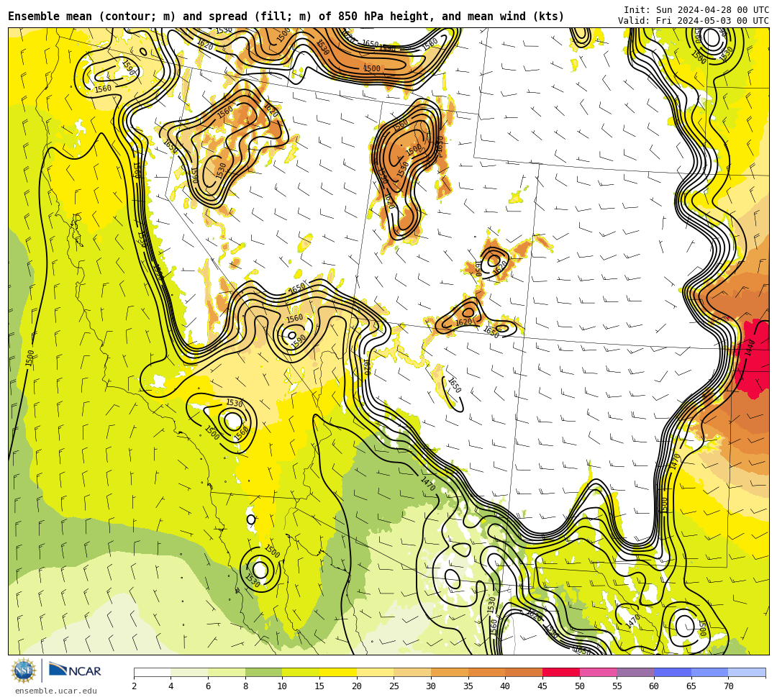Image resolution: width=777 pixels, height=700 pixels.
Task: Click the green 8–10 colorbar segment
Action: click(x=263, y=672)
